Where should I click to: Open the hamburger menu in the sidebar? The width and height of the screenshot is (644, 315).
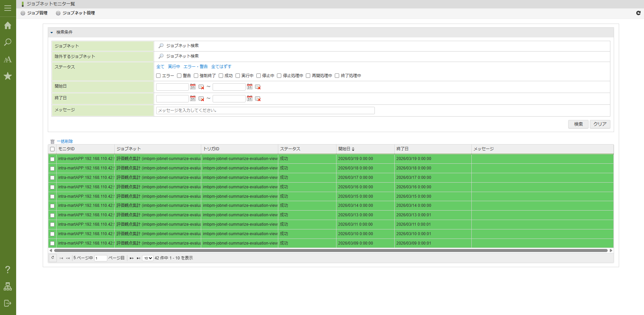pos(8,8)
